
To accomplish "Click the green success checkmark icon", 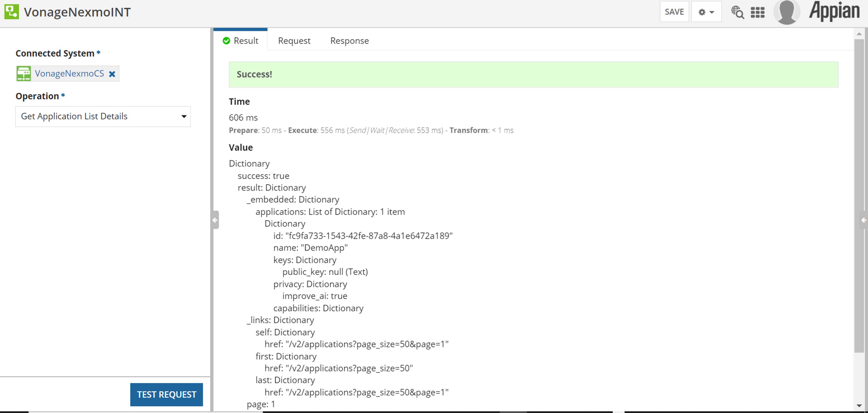I will tap(226, 41).
